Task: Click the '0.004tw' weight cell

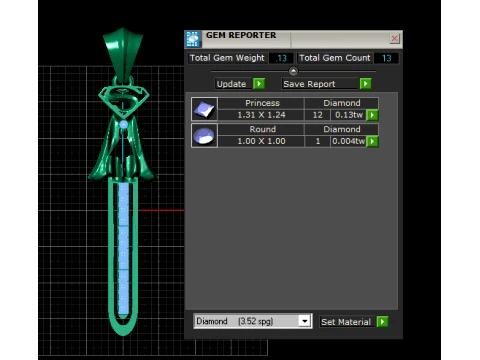Action: (349, 141)
